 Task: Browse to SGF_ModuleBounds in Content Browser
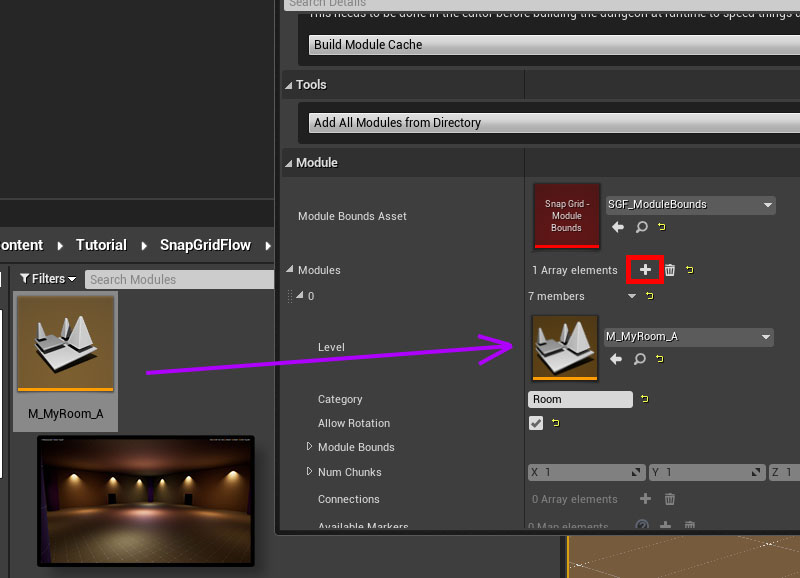[641, 228]
